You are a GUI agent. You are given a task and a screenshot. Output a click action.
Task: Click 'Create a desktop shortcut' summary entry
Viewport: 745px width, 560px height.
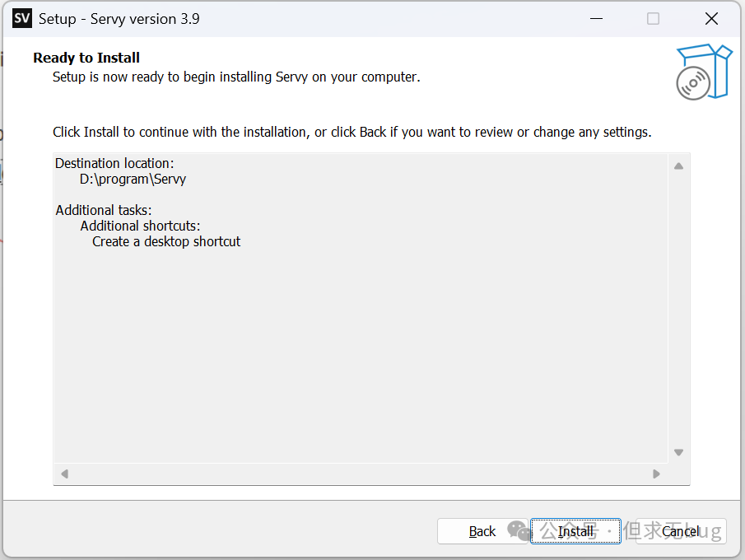tap(166, 241)
